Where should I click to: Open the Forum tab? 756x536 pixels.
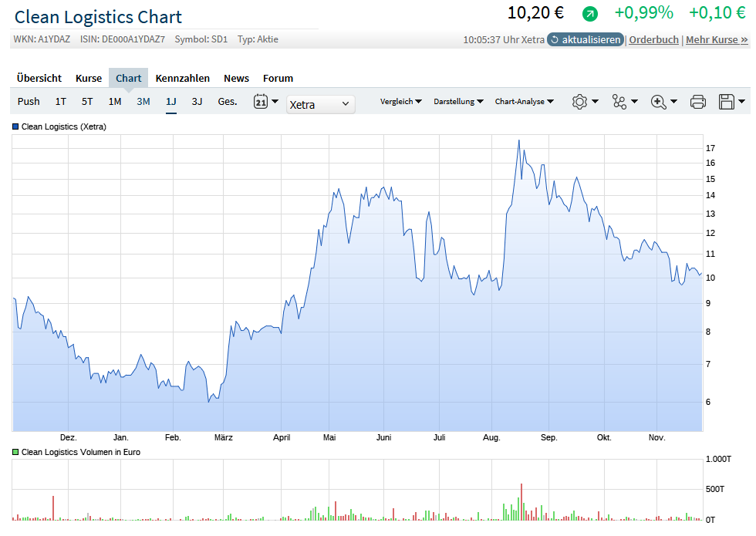pyautogui.click(x=278, y=78)
